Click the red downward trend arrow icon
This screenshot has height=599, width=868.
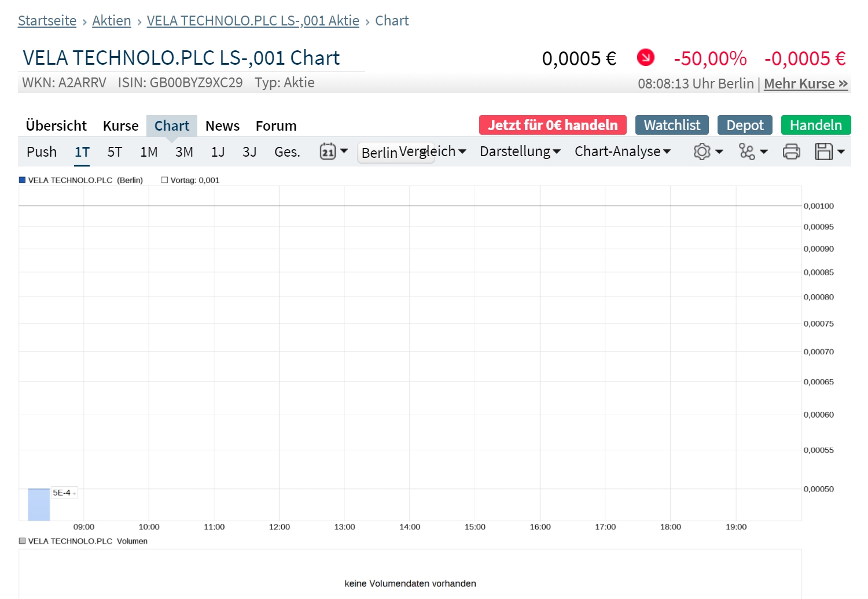point(646,57)
